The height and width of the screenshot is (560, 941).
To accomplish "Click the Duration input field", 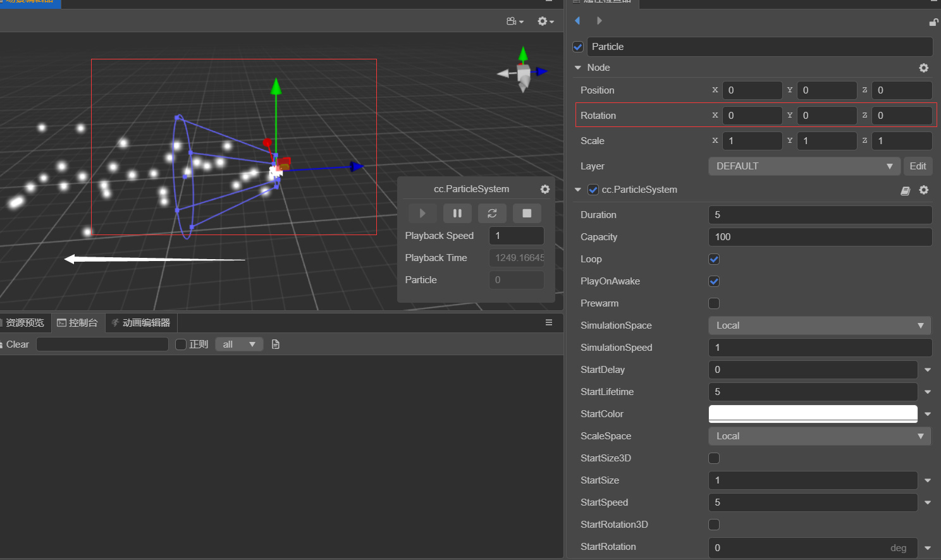I will pyautogui.click(x=820, y=215).
